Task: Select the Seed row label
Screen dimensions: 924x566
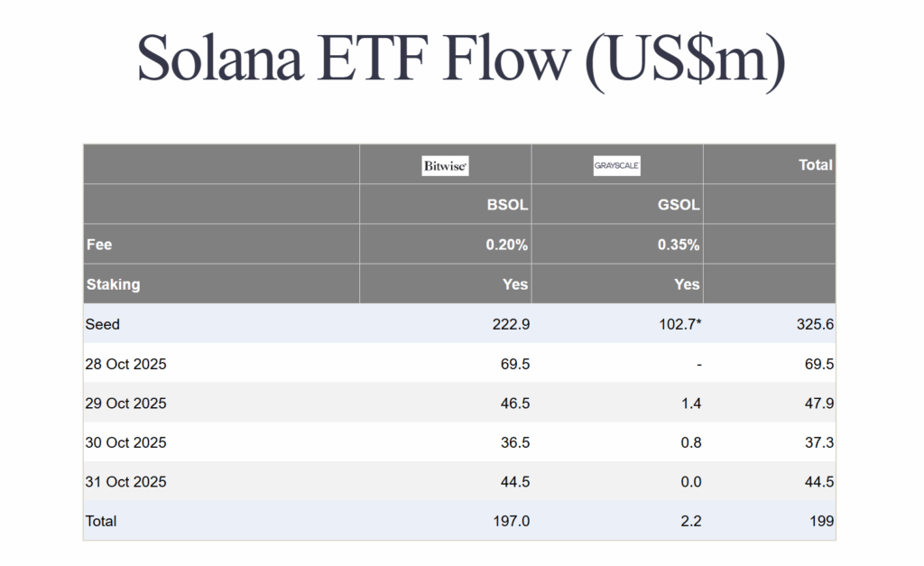Action: click(102, 324)
